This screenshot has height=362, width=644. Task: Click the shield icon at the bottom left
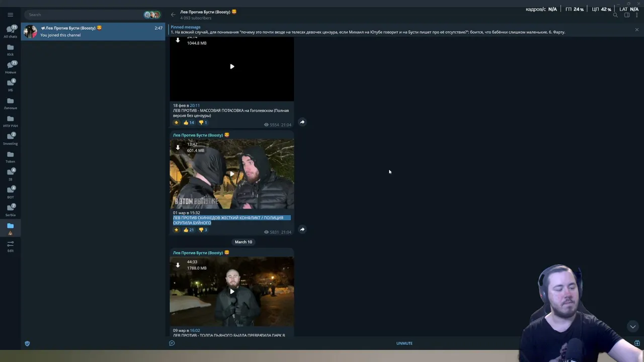click(27, 344)
